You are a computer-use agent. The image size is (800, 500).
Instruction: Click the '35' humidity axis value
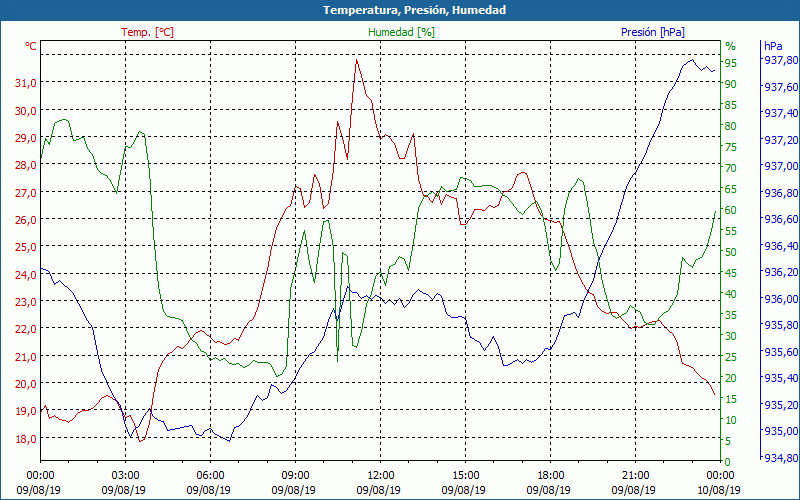731,315
